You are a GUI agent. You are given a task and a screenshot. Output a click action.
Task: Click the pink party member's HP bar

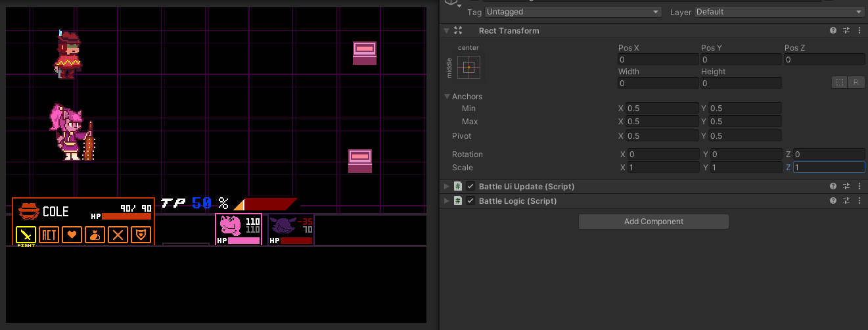pyautogui.click(x=244, y=241)
